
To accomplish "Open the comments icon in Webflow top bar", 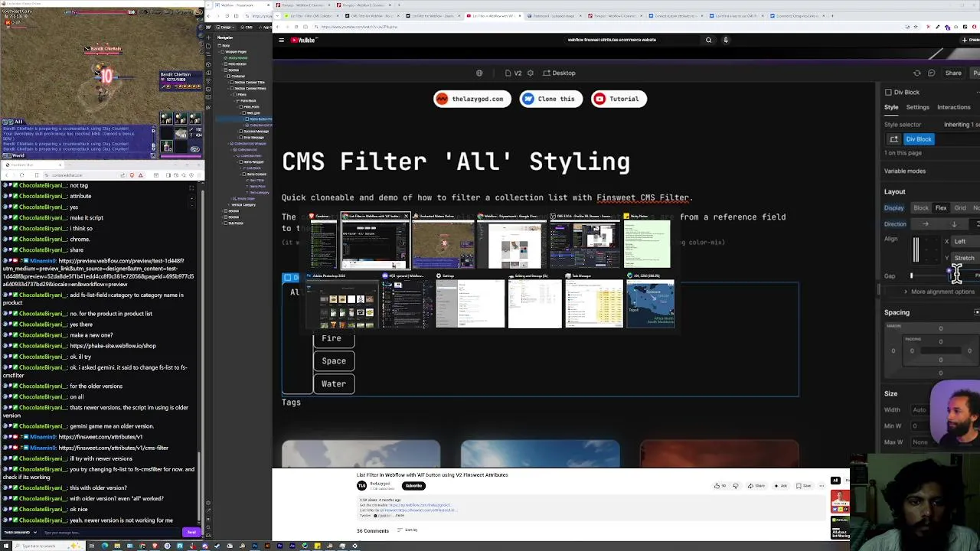I will click(x=932, y=73).
